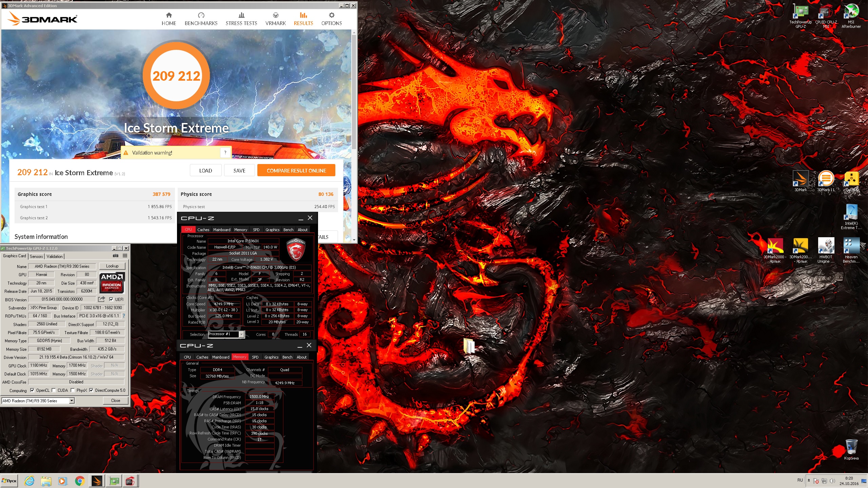
Task: Switch to CPU-Z taskbar button
Action: 131,481
